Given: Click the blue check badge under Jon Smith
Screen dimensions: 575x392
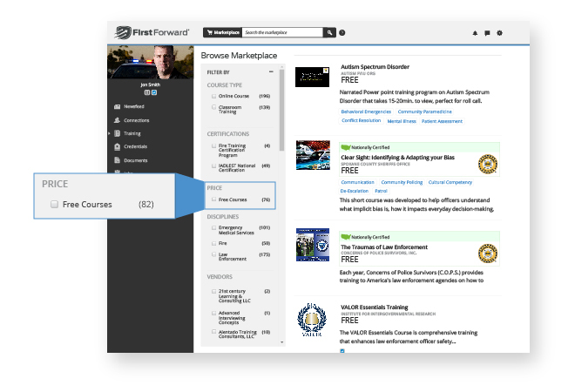Looking at the screenshot, I should tap(154, 92).
